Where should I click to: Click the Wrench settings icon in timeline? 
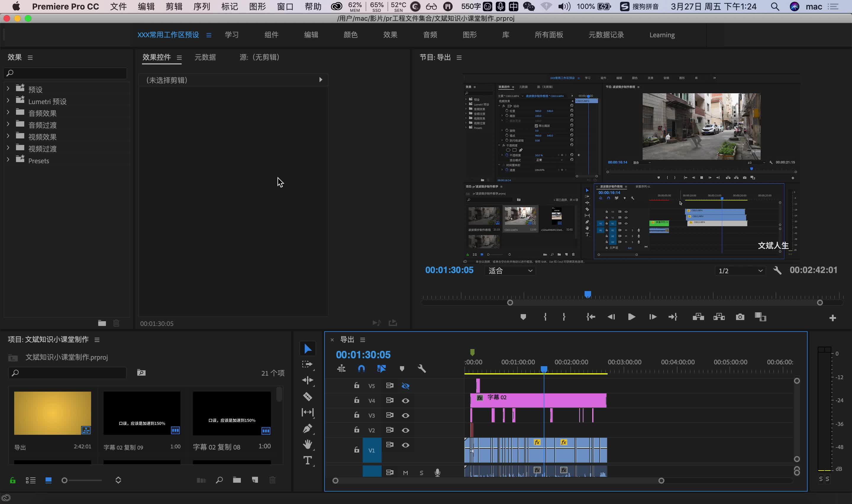tap(422, 369)
